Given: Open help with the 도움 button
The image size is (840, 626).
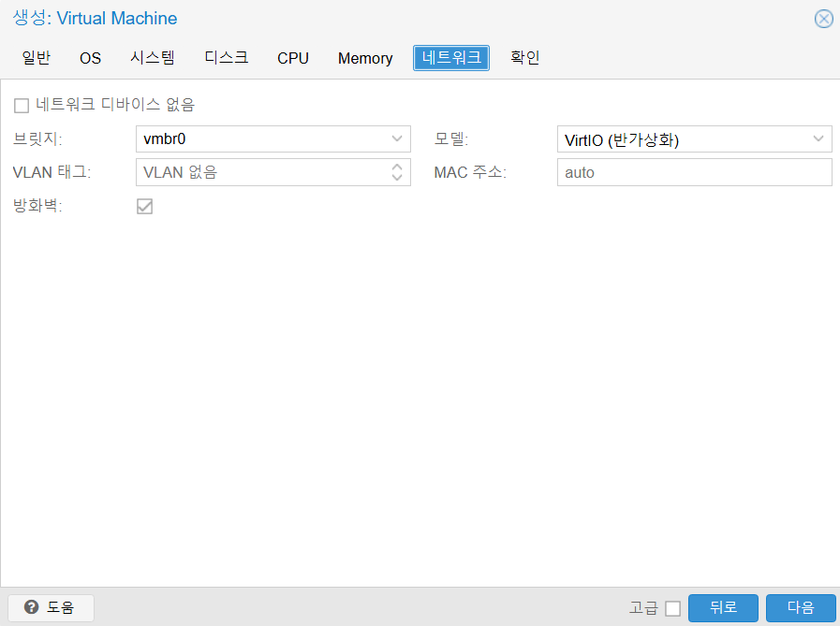Looking at the screenshot, I should click(51, 607).
